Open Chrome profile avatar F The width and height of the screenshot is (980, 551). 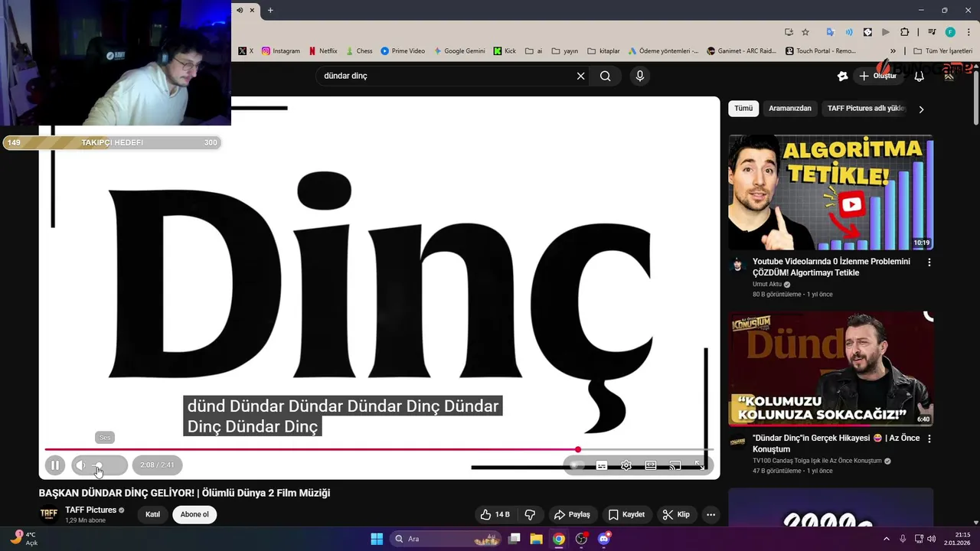[950, 32]
